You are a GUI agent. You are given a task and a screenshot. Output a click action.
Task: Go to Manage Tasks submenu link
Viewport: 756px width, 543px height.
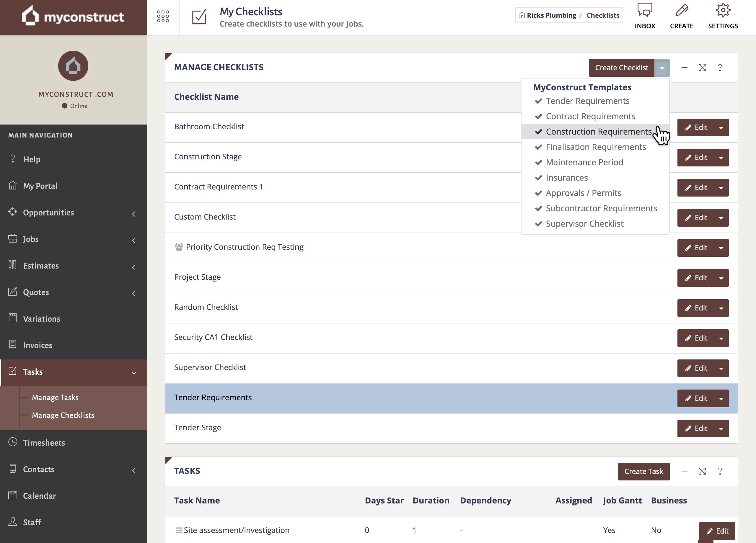[55, 398]
